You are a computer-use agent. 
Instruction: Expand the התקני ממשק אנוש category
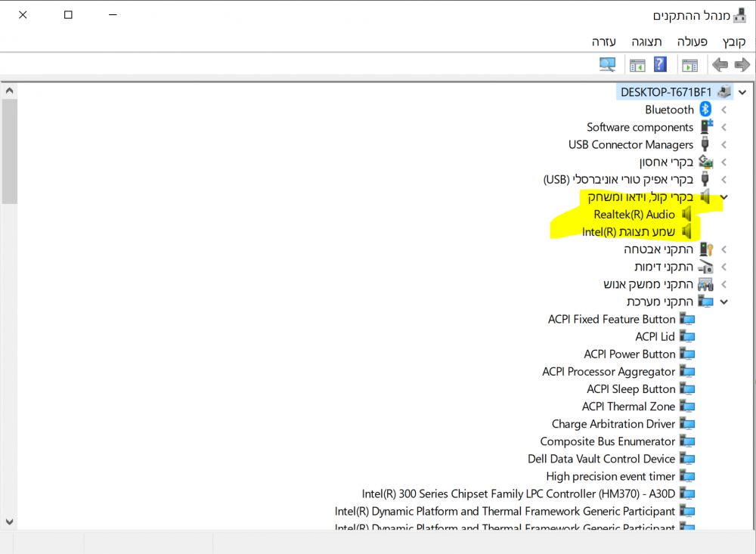tap(723, 284)
